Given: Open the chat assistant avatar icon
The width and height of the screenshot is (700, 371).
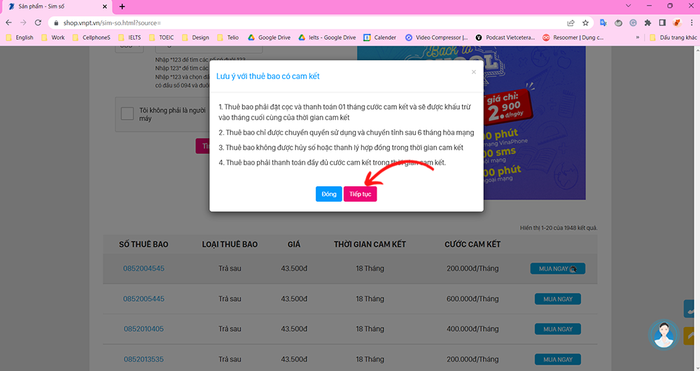Looking at the screenshot, I should [x=663, y=335].
